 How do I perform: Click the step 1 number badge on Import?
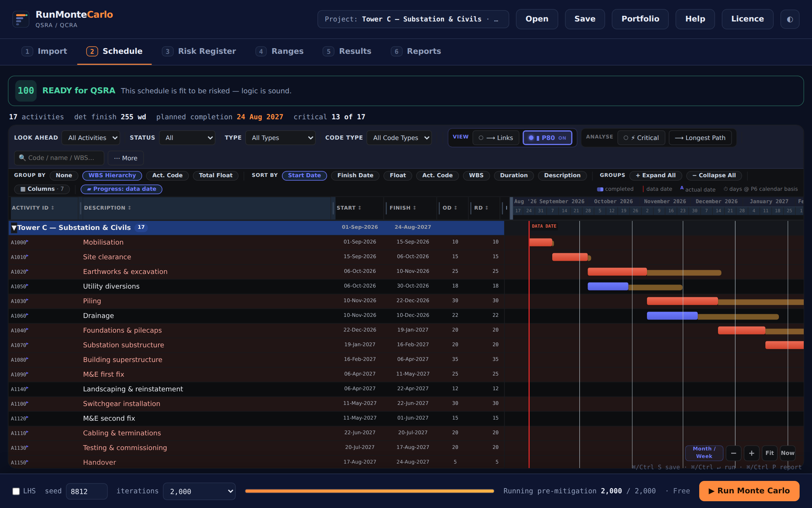(27, 51)
